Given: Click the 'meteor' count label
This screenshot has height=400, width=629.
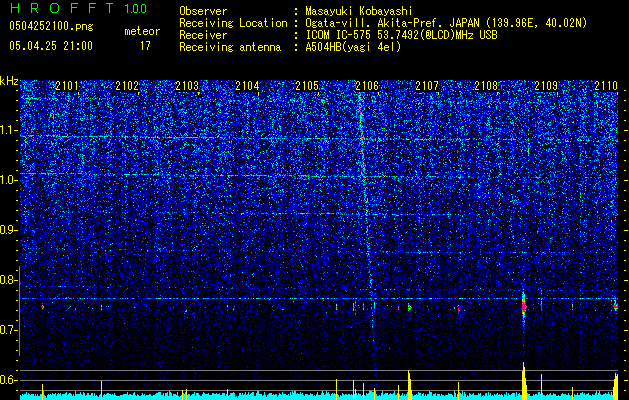Looking at the screenshot, I should click(142, 31).
